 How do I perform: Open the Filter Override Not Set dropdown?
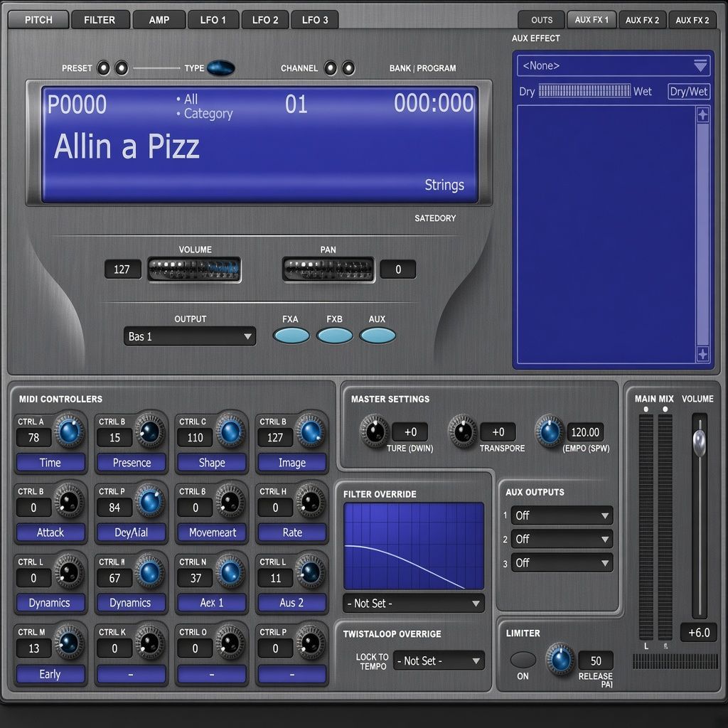pyautogui.click(x=413, y=603)
